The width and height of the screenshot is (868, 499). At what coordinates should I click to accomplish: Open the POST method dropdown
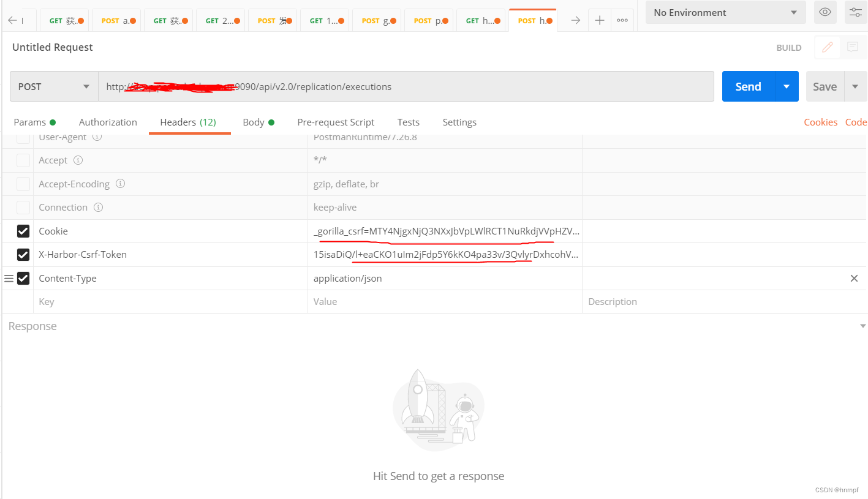click(x=53, y=86)
